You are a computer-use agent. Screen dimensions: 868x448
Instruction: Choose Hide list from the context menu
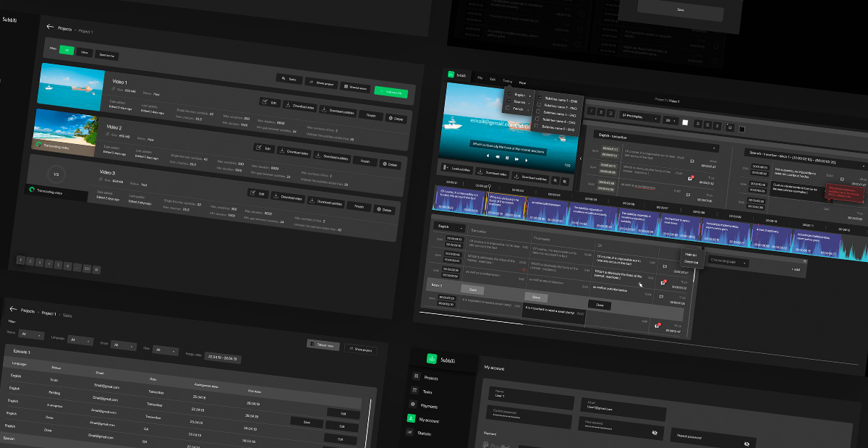click(x=690, y=255)
